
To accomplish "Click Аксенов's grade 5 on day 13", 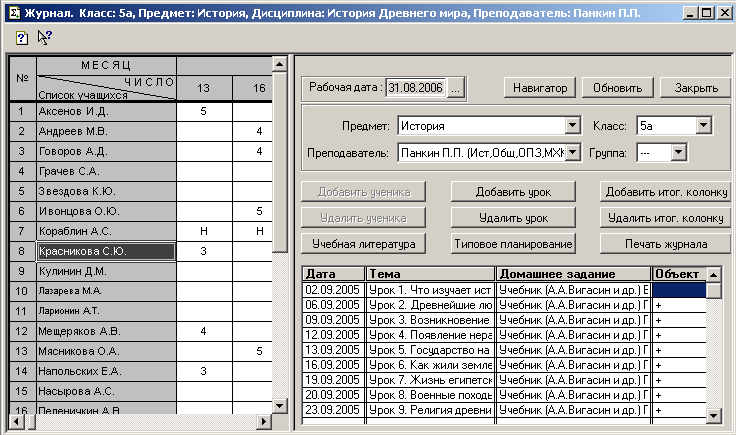I will [x=204, y=112].
